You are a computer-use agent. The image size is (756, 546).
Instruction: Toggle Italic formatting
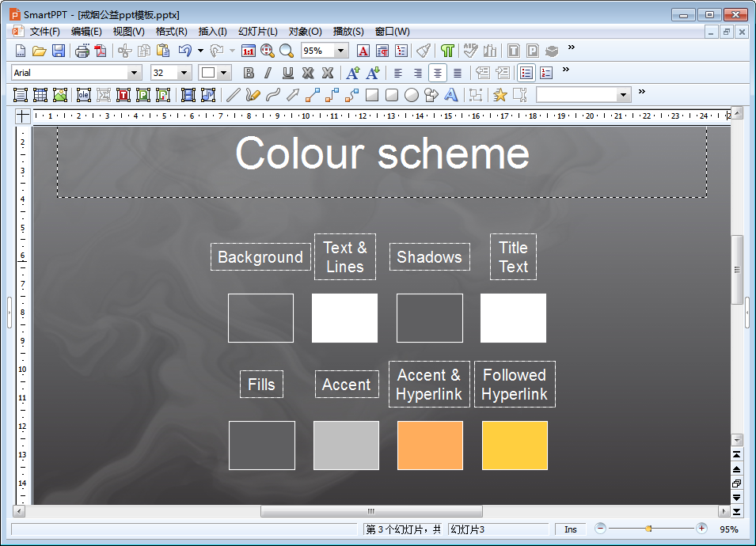[x=268, y=73]
